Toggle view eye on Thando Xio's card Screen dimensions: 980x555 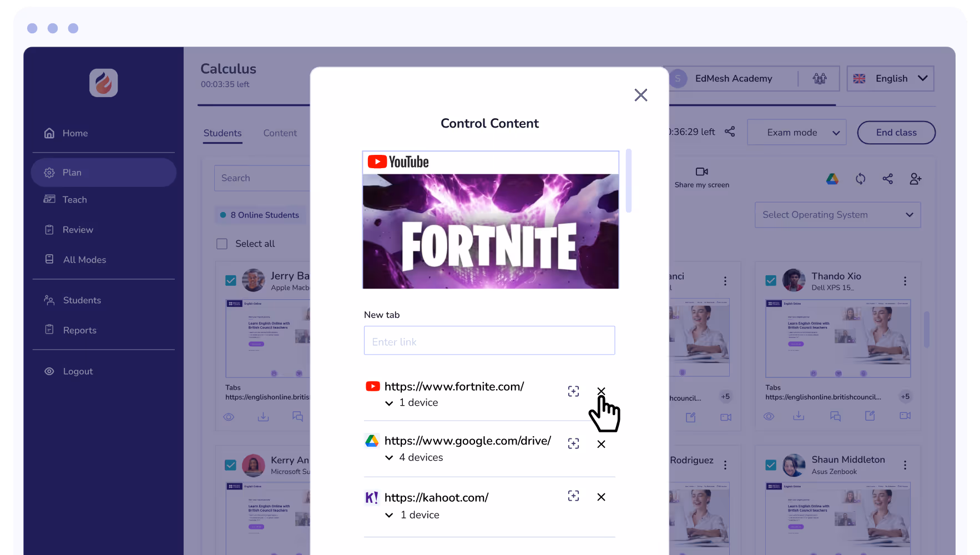[769, 416]
